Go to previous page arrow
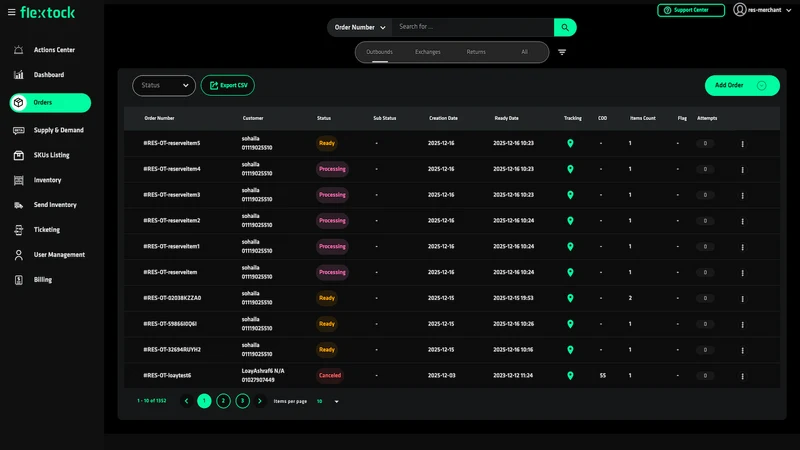The image size is (800, 450). 186,402
